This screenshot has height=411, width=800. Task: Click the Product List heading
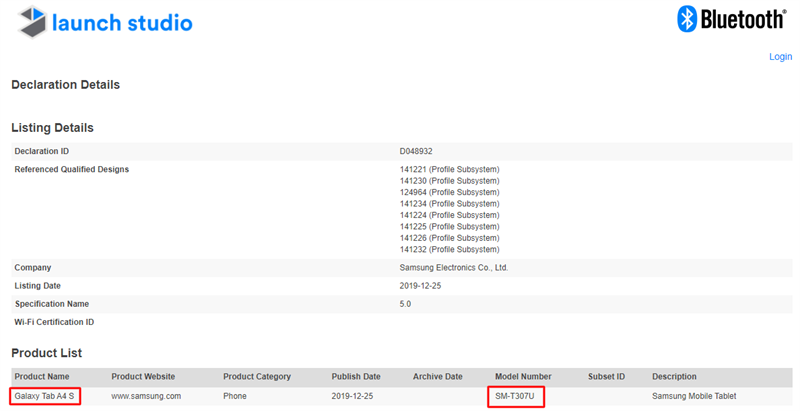tap(46, 353)
